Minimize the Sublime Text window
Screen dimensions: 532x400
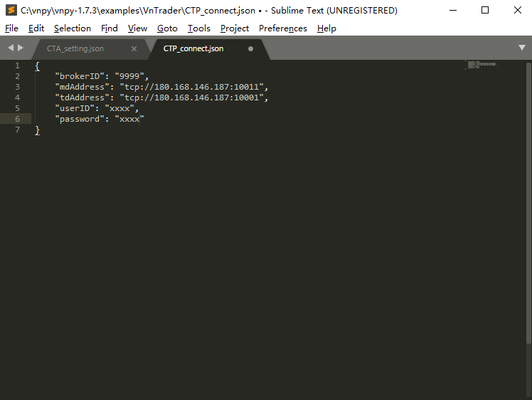[x=453, y=10]
